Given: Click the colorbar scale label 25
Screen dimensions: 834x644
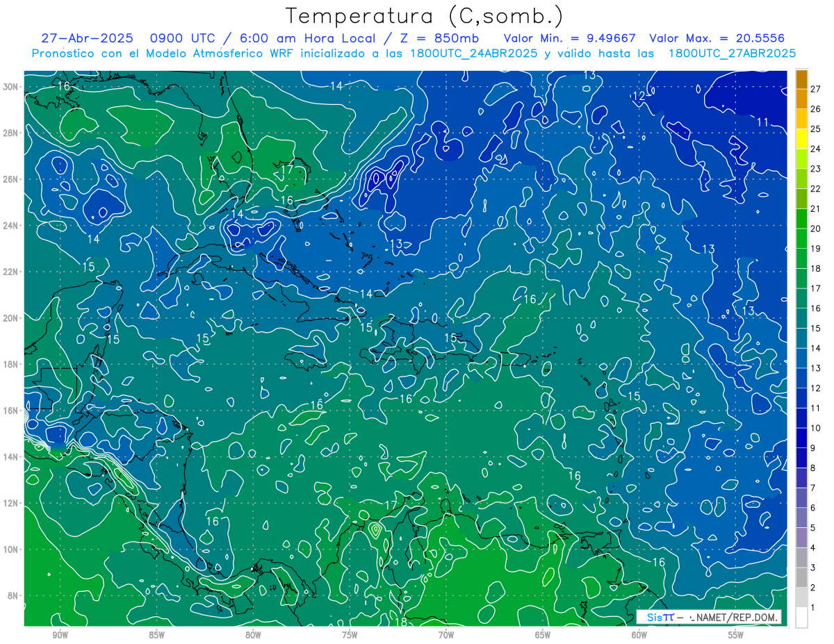Looking at the screenshot, I should (x=816, y=129).
